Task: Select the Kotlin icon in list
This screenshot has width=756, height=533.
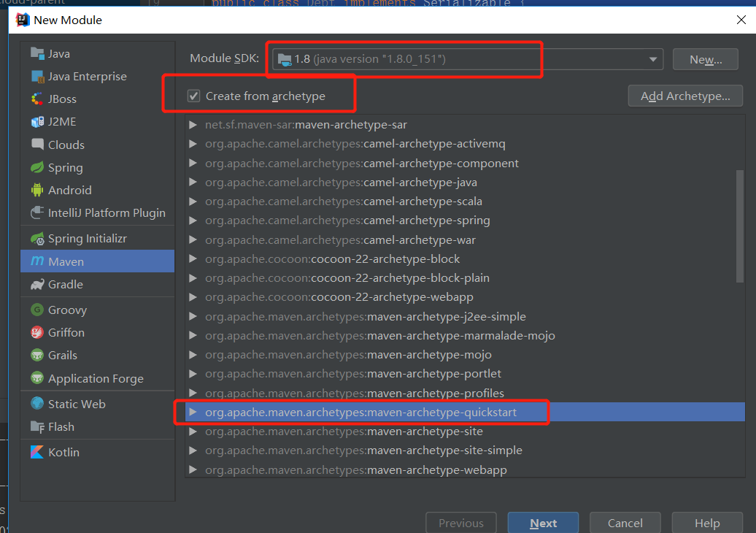Action: (x=37, y=452)
